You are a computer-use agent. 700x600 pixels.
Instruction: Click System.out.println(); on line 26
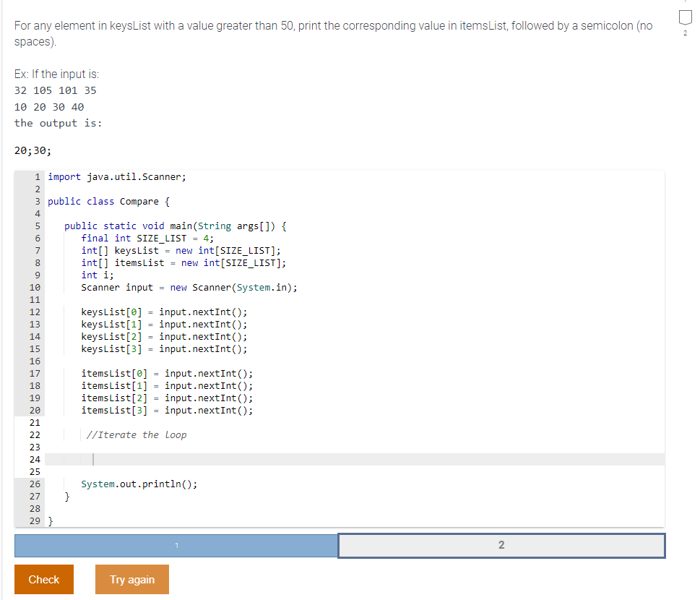point(139,484)
